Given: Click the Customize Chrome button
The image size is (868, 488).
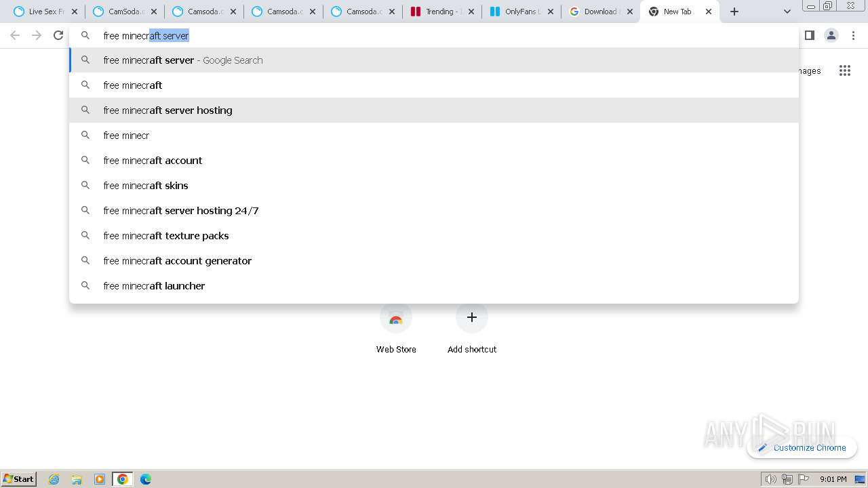Looking at the screenshot, I should (802, 447).
